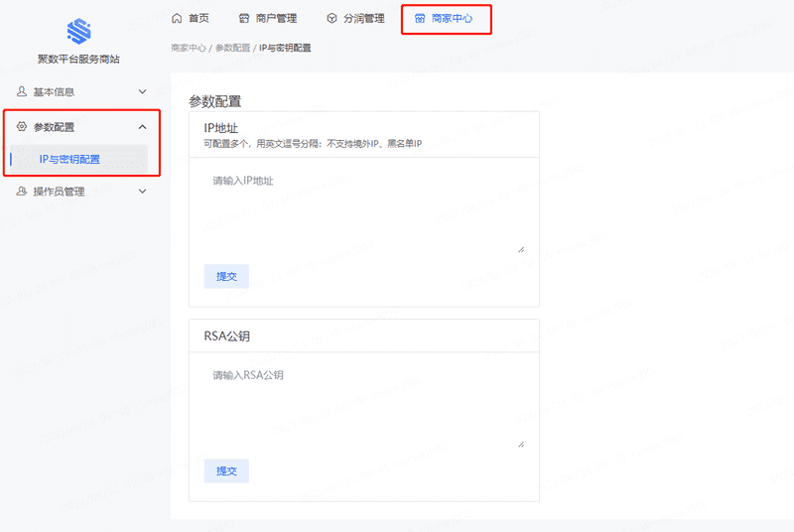Click the cube icon beside 分润管理
The width and height of the screenshot is (794, 532).
click(331, 18)
